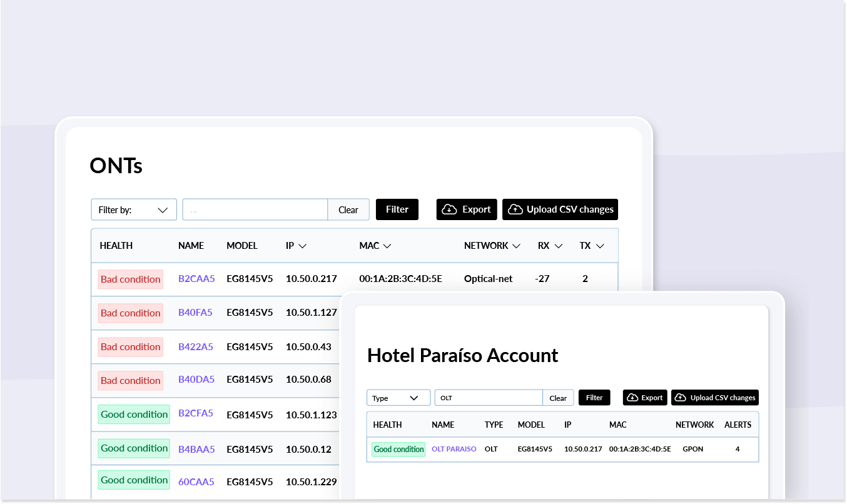Open the 'Filter by:' dropdown in ONTs

134,209
